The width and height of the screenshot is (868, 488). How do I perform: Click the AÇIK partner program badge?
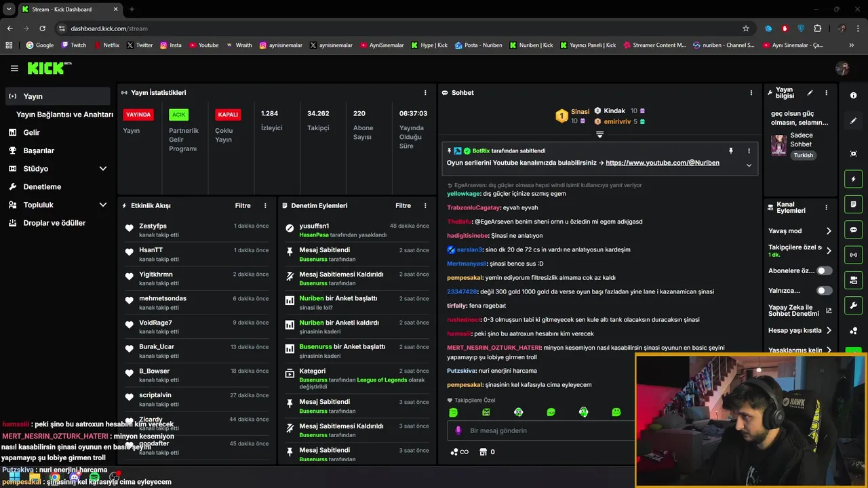(x=178, y=115)
